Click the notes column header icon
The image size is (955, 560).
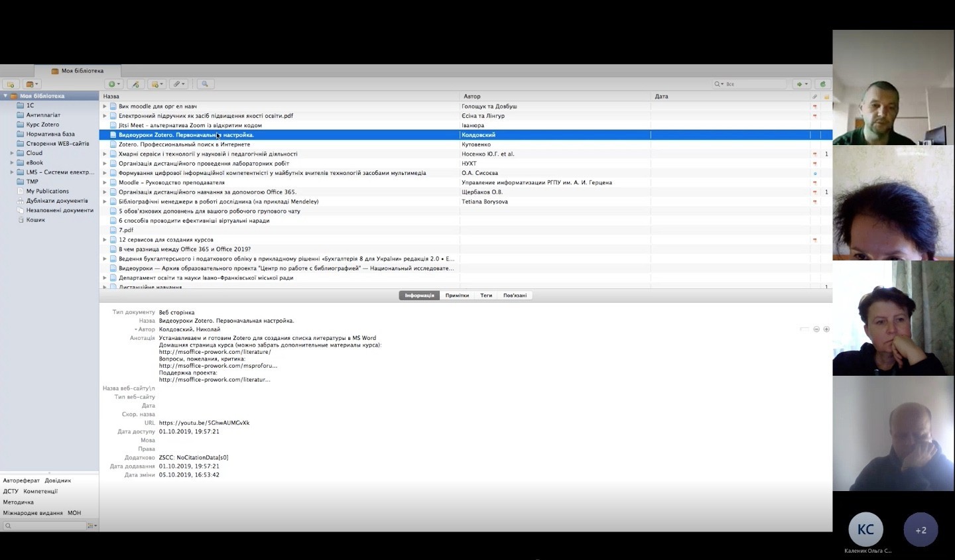coord(826,97)
